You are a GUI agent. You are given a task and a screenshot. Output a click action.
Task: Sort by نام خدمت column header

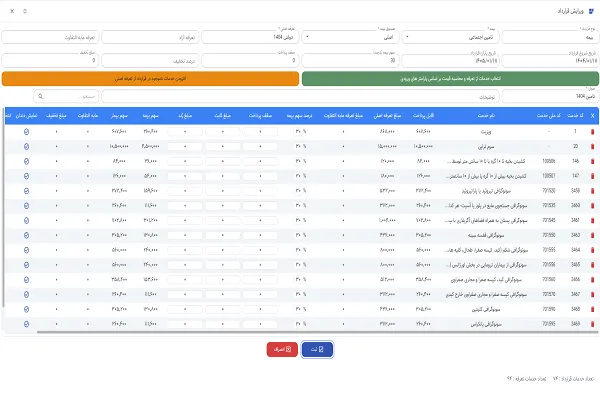click(486, 116)
